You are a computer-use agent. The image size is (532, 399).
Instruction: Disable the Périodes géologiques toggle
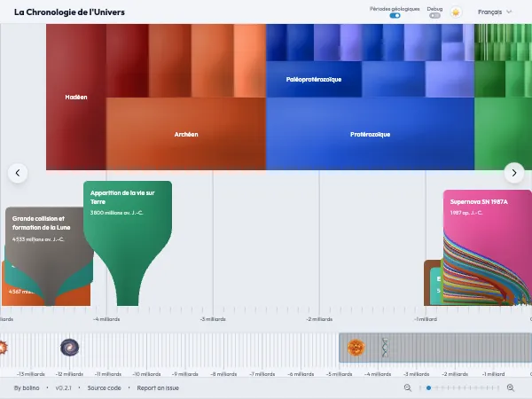pos(395,16)
